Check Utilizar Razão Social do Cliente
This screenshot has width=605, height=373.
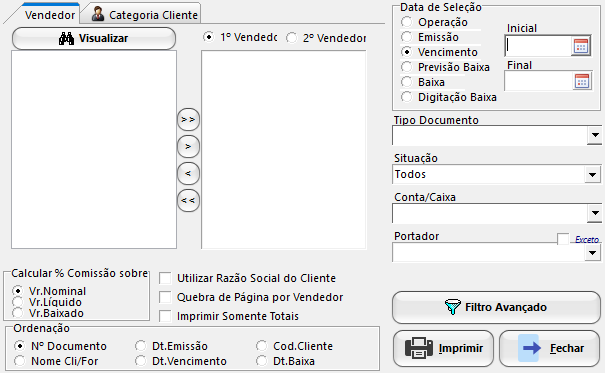click(x=165, y=278)
